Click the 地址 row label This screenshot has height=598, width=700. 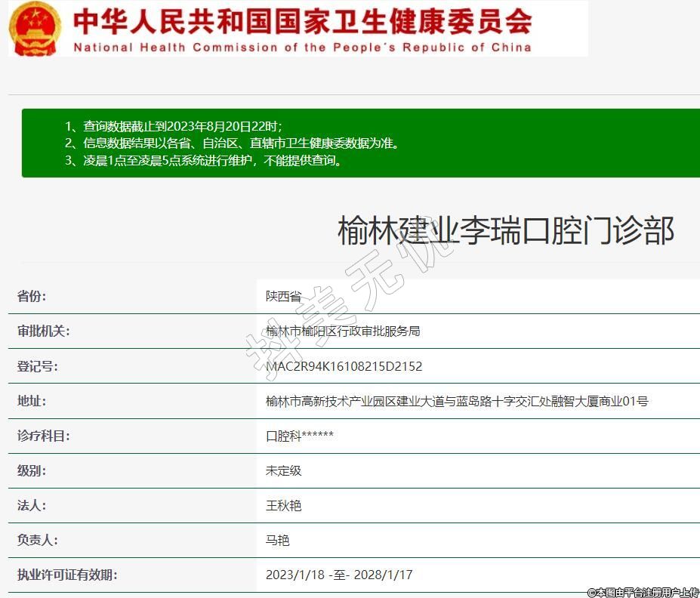point(32,401)
